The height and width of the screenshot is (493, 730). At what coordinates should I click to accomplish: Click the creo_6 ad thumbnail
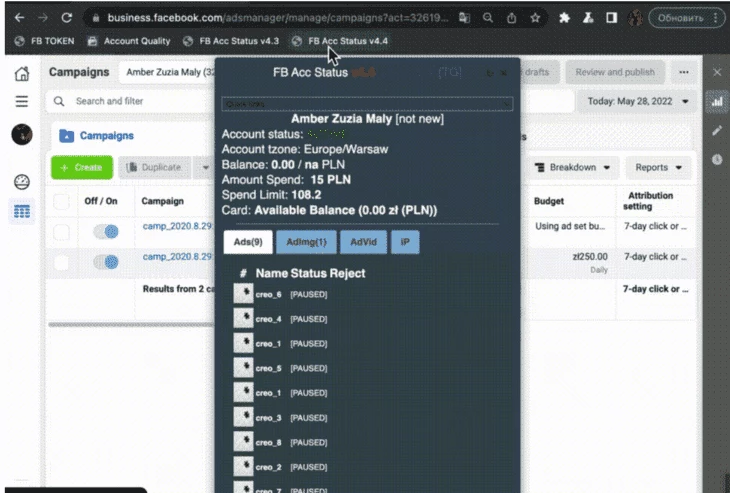[x=243, y=294]
